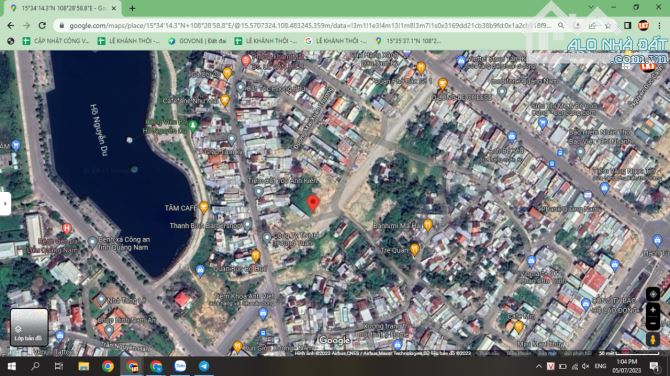The height and width of the screenshot is (376, 670).
Task: Open Telegram from the taskbar
Action: (x=204, y=366)
